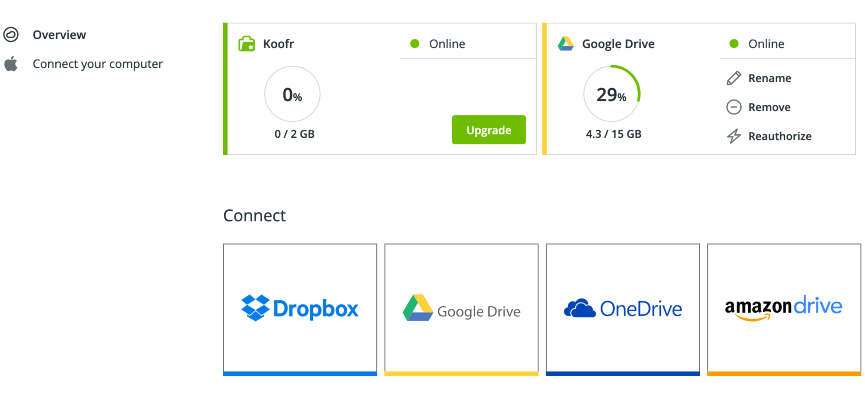
Task: Connect a new Google Drive account
Action: coord(461,310)
